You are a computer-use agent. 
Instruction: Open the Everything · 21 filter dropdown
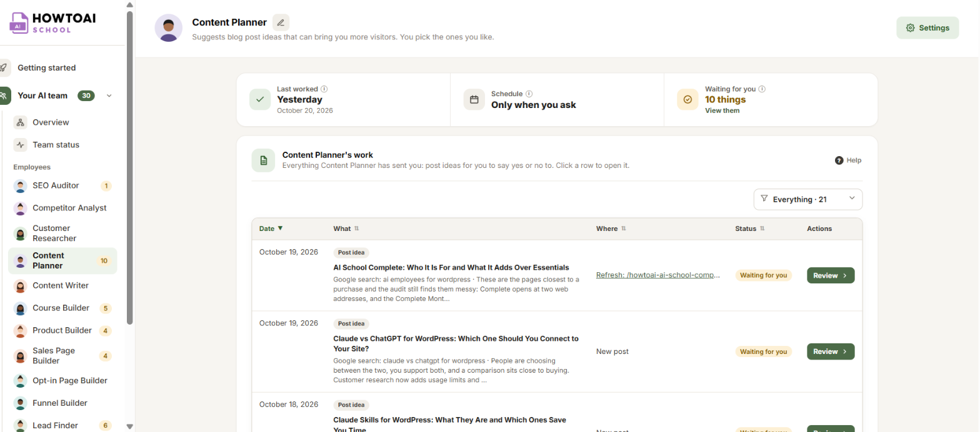tap(808, 199)
